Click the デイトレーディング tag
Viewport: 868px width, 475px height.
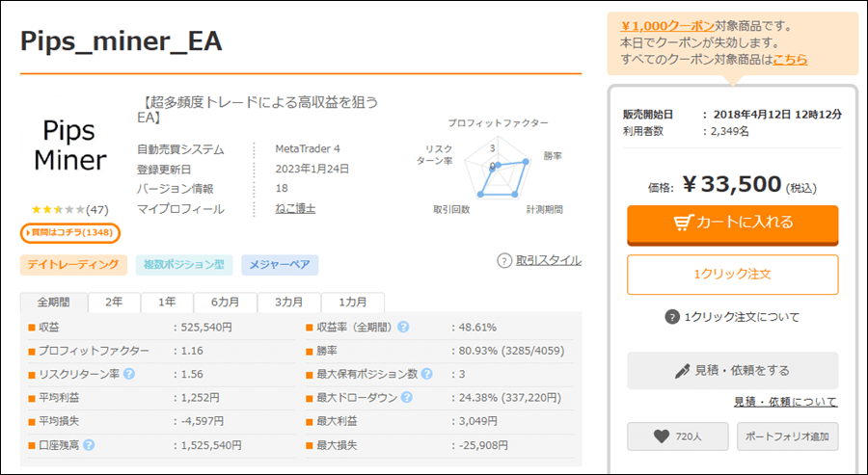pyautogui.click(x=73, y=265)
